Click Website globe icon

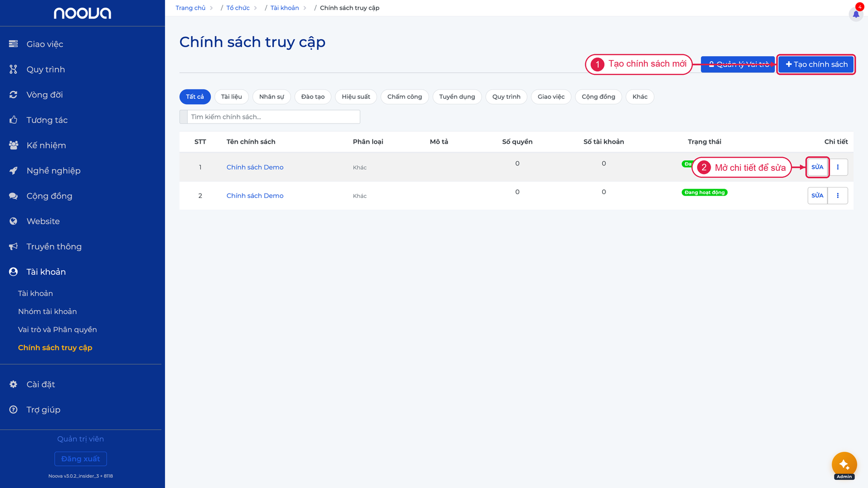(x=14, y=221)
